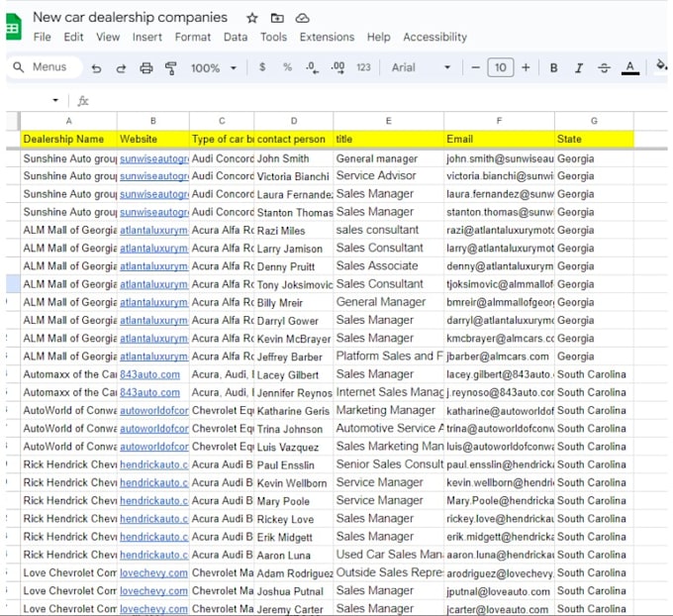Select column F header

pos(499,121)
